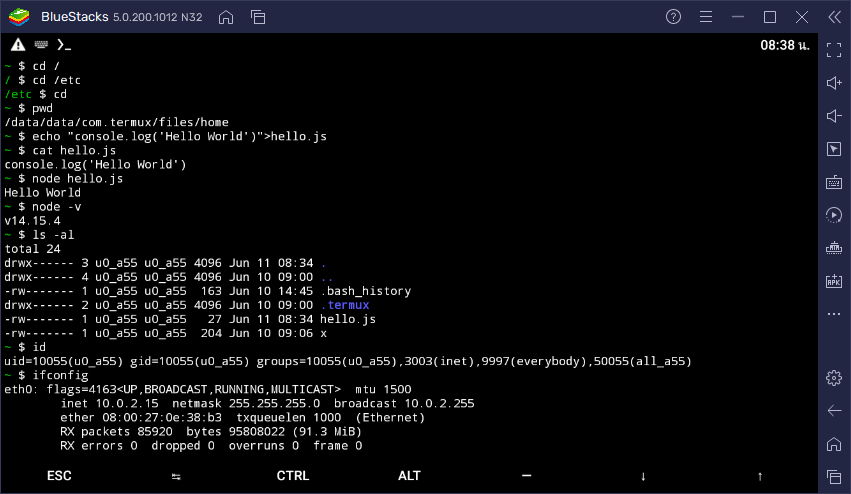This screenshot has height=494, width=851.
Task: Click the Install APK sidebar icon
Action: point(834,281)
